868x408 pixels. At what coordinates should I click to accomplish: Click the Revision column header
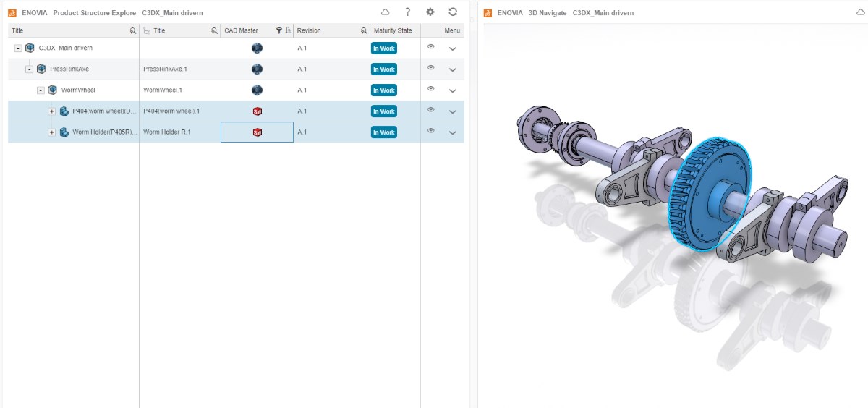[x=309, y=30]
